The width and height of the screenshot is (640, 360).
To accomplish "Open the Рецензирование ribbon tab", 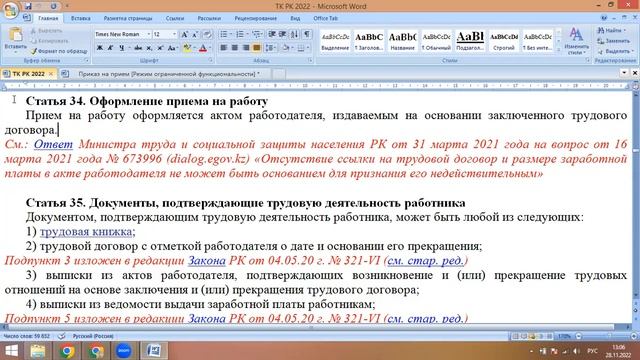I will pyautogui.click(x=256, y=18).
